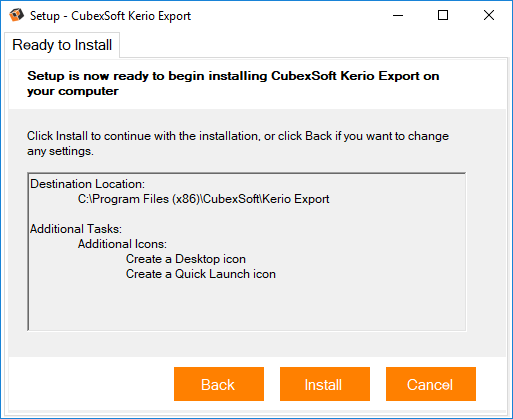This screenshot has height=419, width=513.
Task: Click the 'any settings.' text line
Action: 60,151
